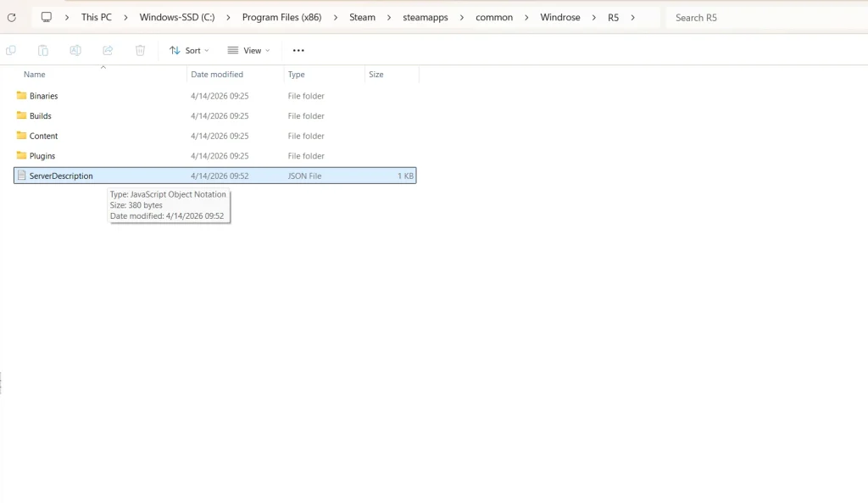
Task: Select the Rename icon
Action: tap(75, 50)
